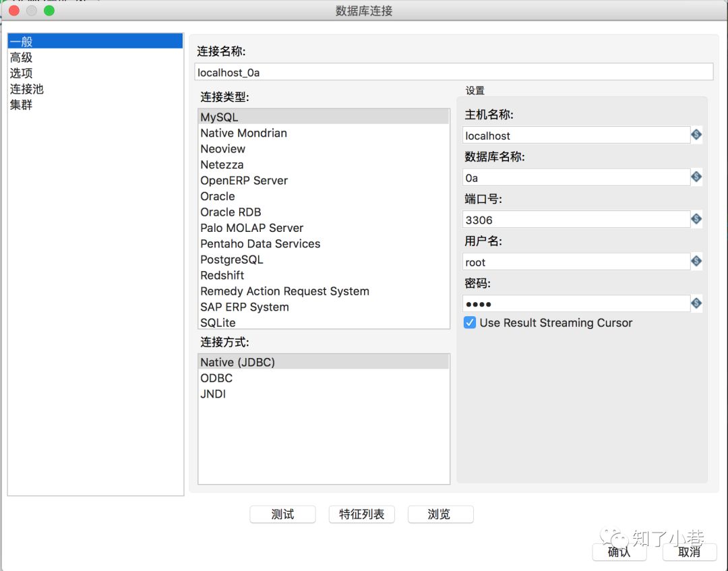Open the 集群 configuration page
The image size is (728, 571).
22,104
